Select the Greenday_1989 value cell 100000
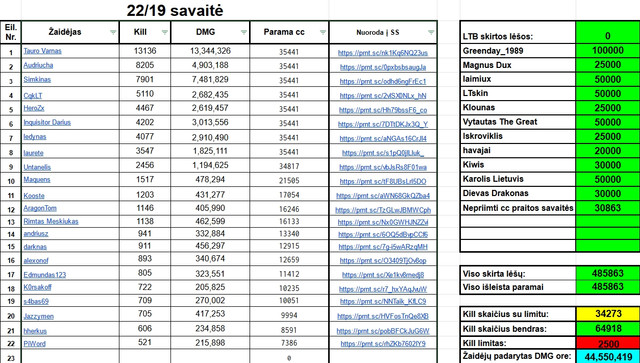The height and width of the screenshot is (363, 640). [608, 51]
